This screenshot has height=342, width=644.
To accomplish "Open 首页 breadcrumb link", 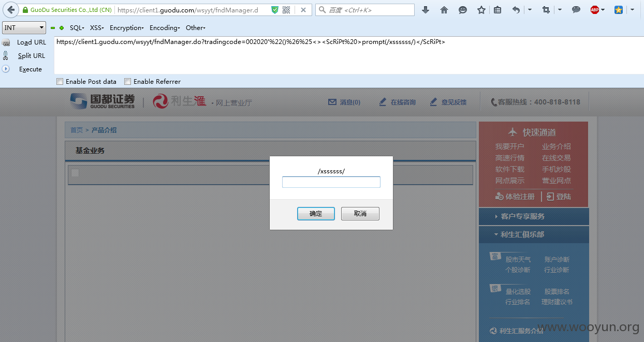I will pos(77,130).
